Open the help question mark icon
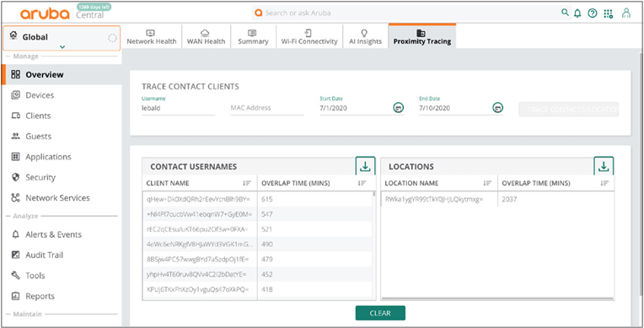The width and height of the screenshot is (644, 328). 592,13
